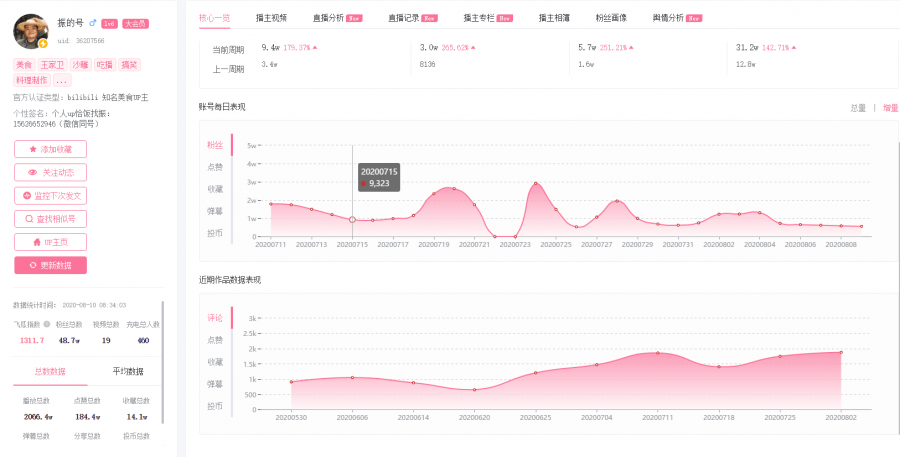Click the 20200724 peak data point
Viewport: 900px width, 457px height.
pos(536,183)
